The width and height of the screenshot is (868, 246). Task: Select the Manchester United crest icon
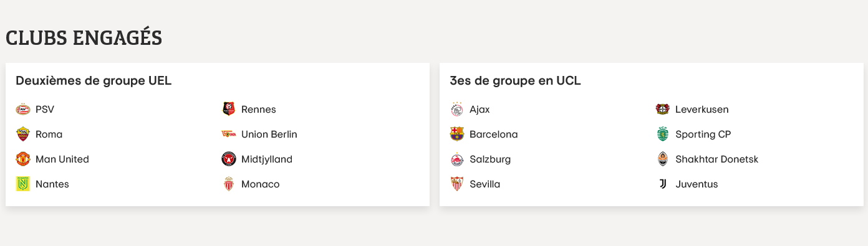23,159
